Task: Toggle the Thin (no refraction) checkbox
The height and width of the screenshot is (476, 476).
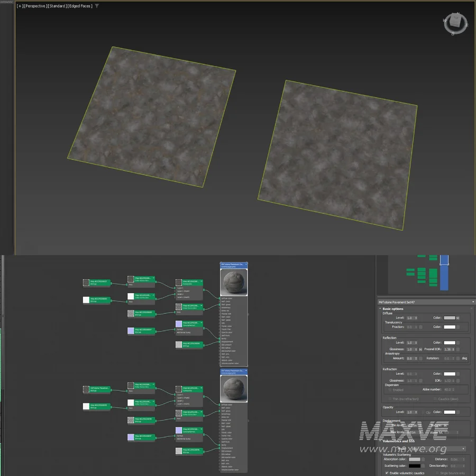Action: (x=390, y=399)
